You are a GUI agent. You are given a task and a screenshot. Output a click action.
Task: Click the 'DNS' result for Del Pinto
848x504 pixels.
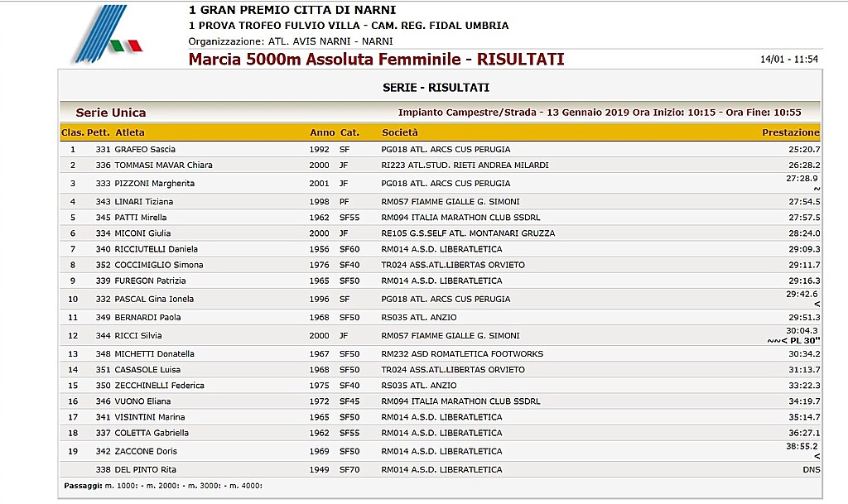pos(812,469)
